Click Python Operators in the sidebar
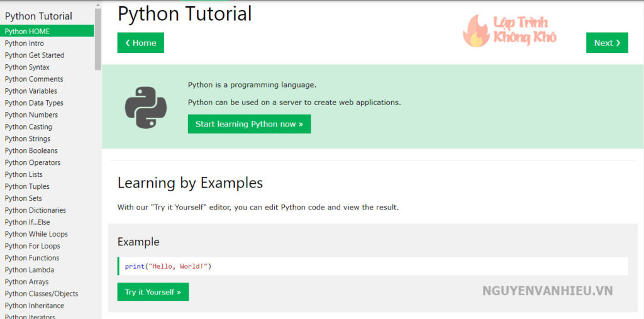Image resolution: width=644 pixels, height=319 pixels. pyautogui.click(x=33, y=163)
